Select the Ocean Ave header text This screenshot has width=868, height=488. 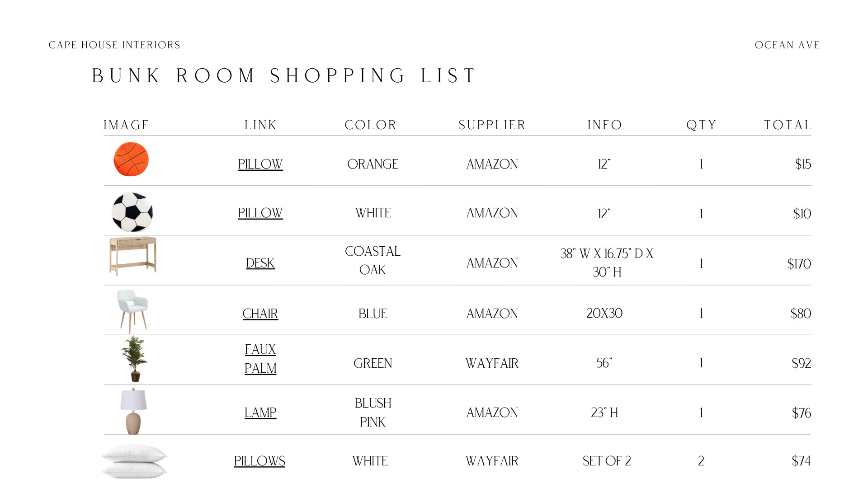pos(787,45)
